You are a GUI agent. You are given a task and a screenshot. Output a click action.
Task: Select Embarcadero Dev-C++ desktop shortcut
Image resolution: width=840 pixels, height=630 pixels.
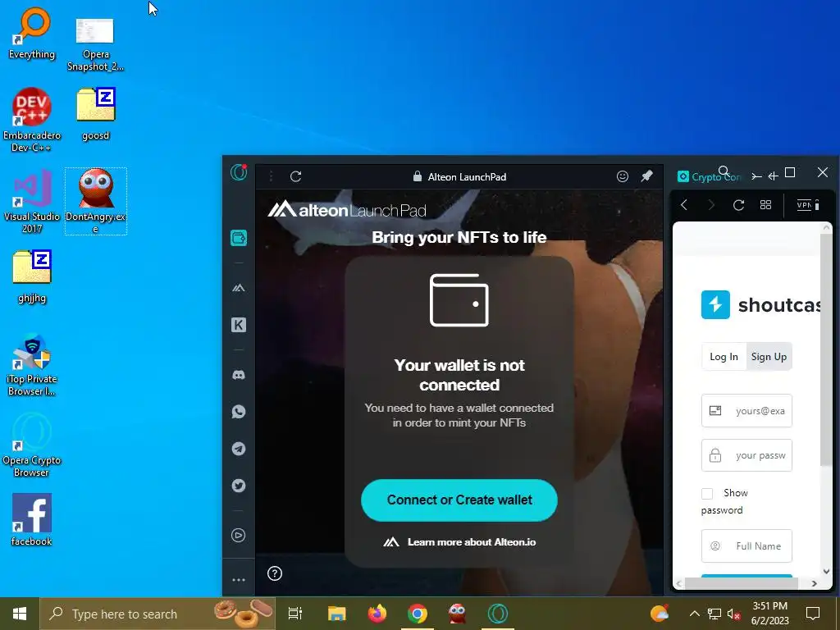32,120
